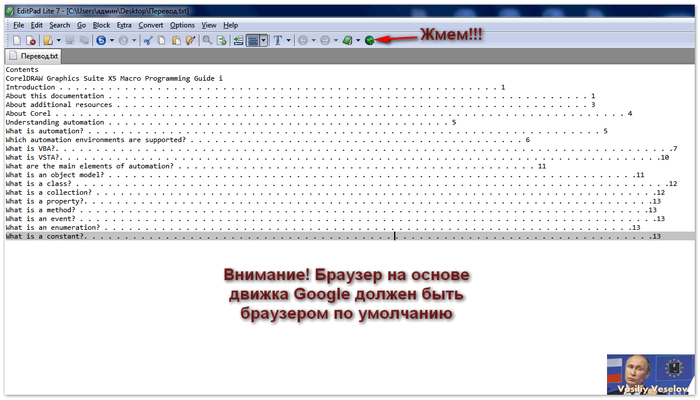Open the Convert menu
Screen dimensions: 700x400
click(x=151, y=25)
